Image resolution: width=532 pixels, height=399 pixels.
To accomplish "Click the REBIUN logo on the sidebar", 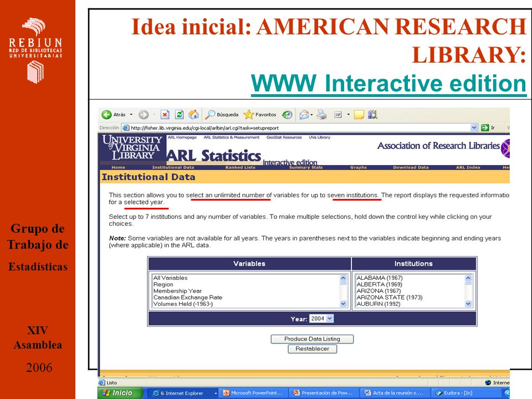I will tap(35, 51).
